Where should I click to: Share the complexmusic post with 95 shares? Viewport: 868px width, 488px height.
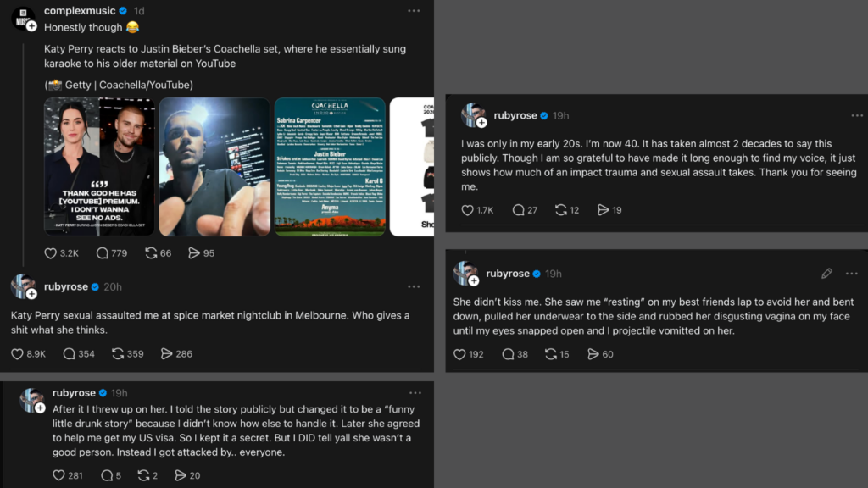click(195, 252)
